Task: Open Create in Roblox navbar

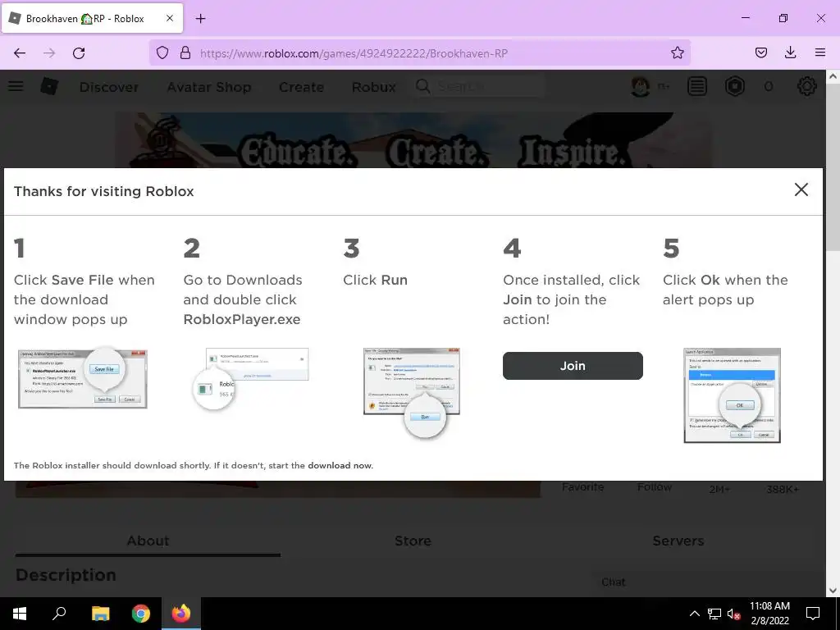Action: (301, 87)
